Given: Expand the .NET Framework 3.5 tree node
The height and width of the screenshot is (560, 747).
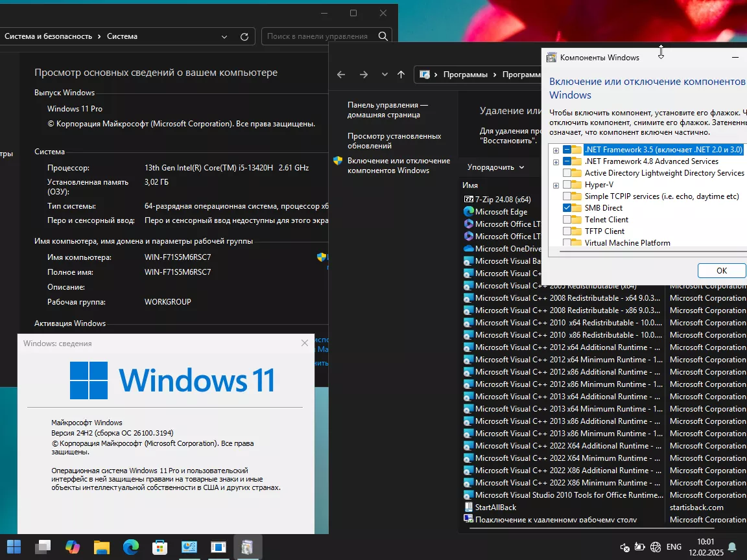Looking at the screenshot, I should [556, 150].
